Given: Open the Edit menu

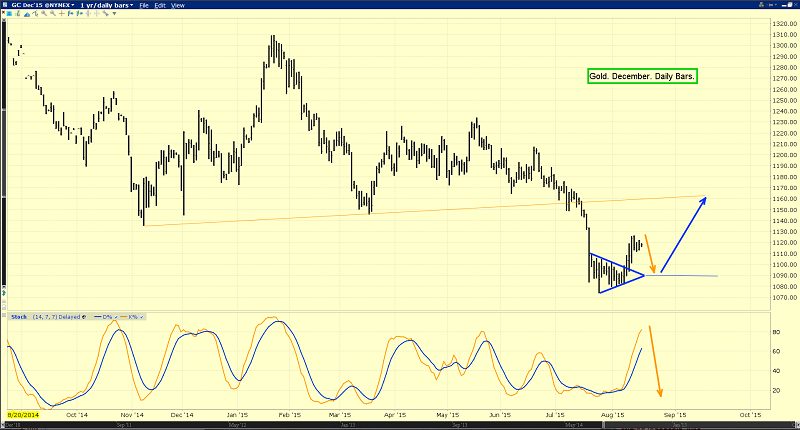Looking at the screenshot, I should click(161, 5).
